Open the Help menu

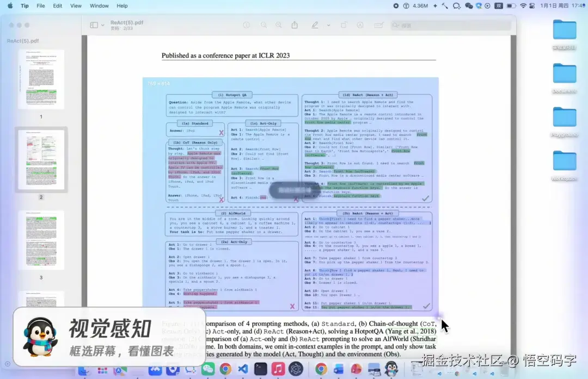coord(122,5)
